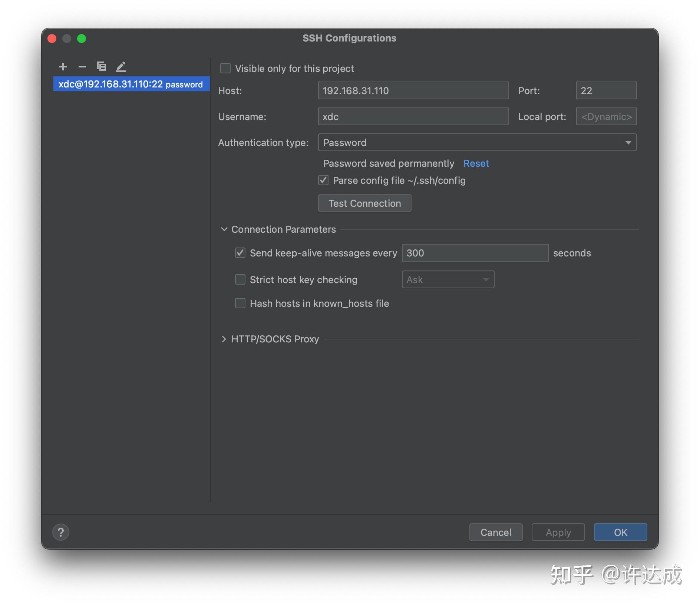Open the Ask host key dropdown
700x604 pixels.
pos(448,279)
